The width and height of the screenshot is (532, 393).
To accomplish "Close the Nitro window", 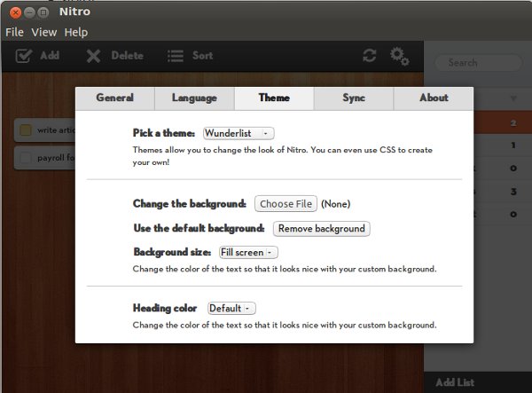I will coord(15,12).
